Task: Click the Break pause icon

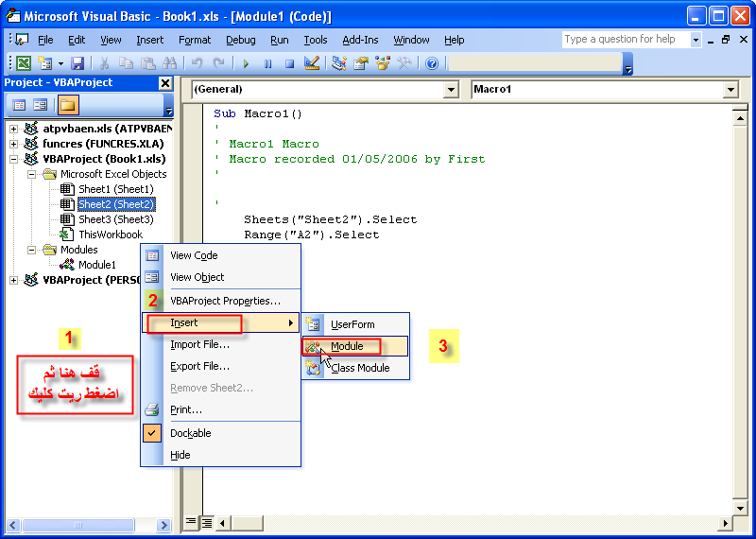Action: [267, 63]
